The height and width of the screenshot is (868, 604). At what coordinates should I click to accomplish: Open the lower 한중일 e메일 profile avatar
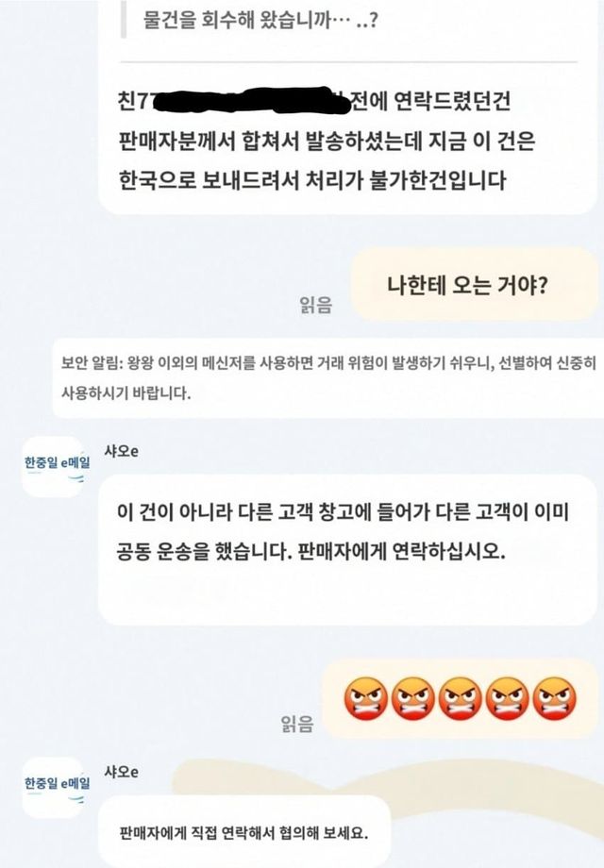pyautogui.click(x=54, y=787)
